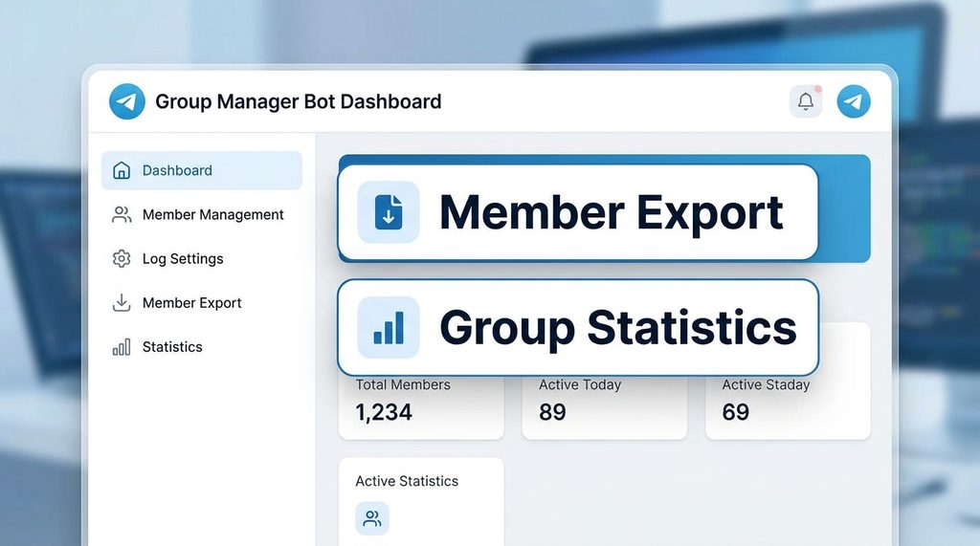Click the Group Manager Bot Dashboard title
980x546 pixels.
click(298, 101)
